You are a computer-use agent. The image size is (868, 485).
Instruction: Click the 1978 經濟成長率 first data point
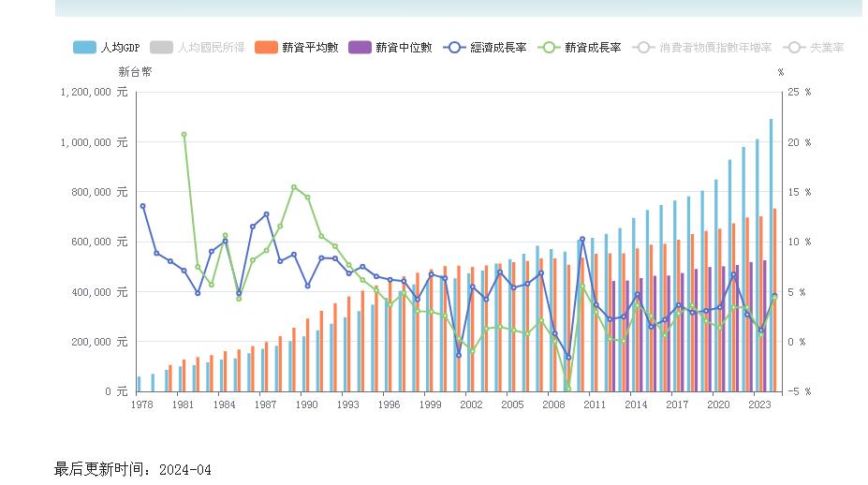click(x=143, y=206)
